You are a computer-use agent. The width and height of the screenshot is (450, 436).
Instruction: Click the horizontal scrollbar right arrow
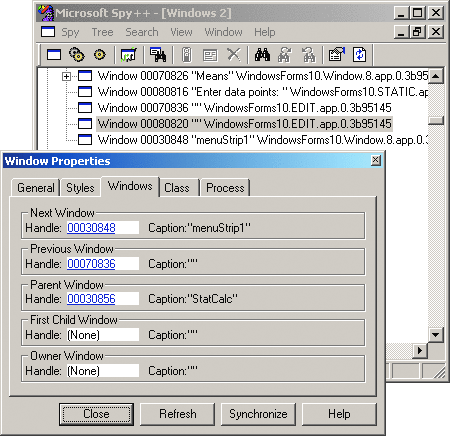(x=420, y=351)
